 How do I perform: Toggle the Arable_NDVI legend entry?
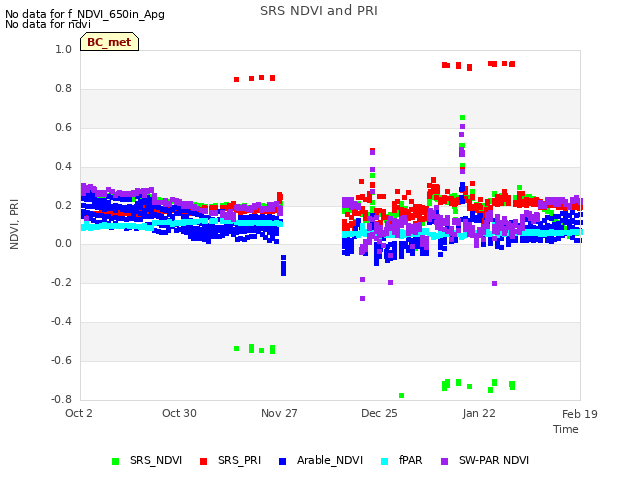321,460
